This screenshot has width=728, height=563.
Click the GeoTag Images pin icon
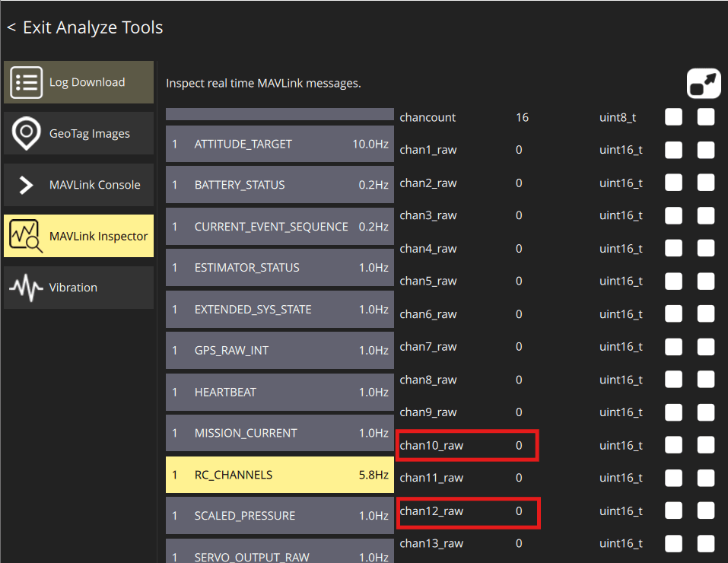(26, 133)
